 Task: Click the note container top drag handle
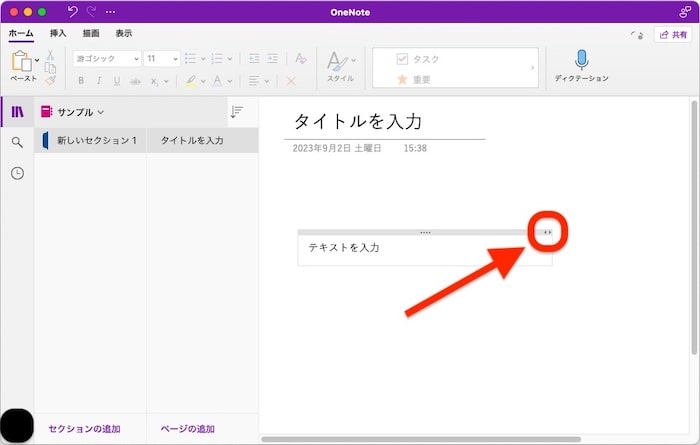[x=425, y=232]
